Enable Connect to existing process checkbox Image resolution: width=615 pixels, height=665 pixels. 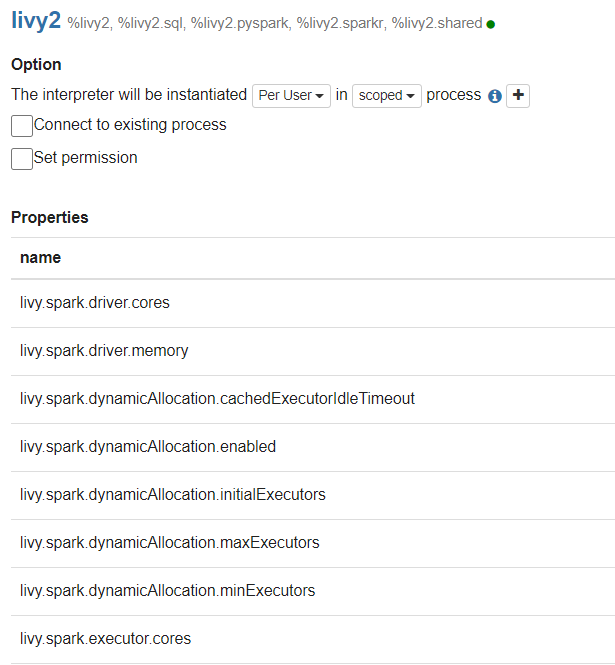tap(22, 126)
